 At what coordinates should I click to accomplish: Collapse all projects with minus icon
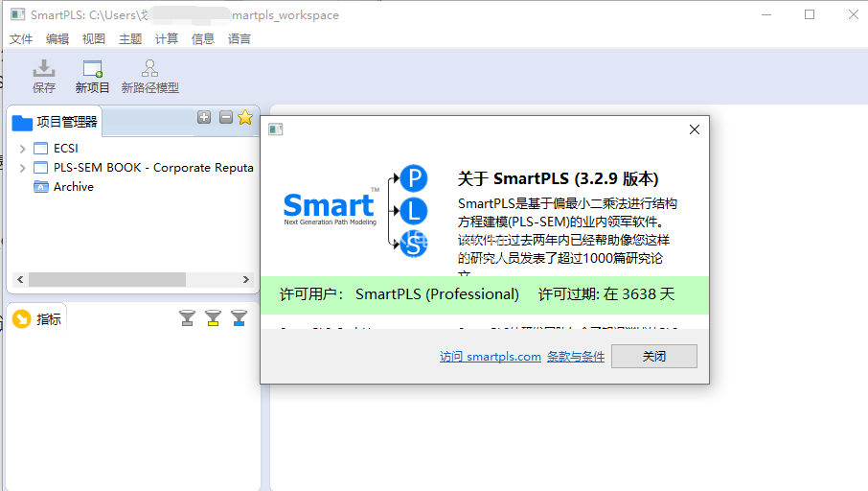226,117
